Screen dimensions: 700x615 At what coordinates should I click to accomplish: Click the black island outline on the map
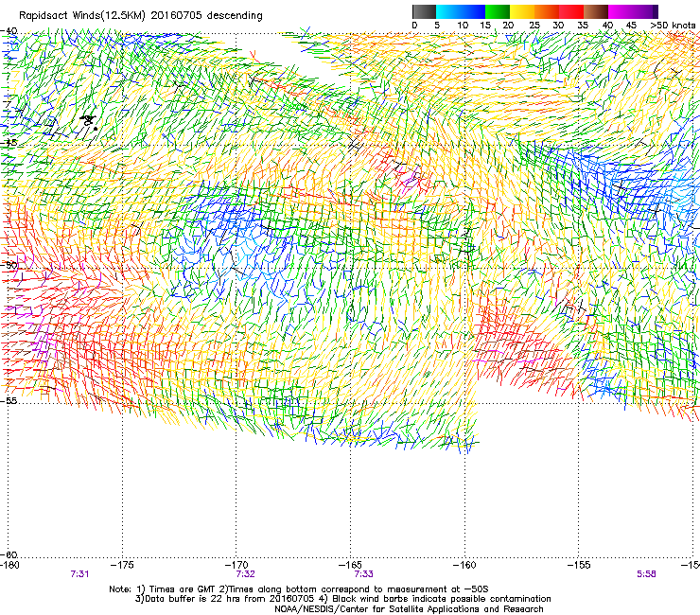click(x=88, y=120)
